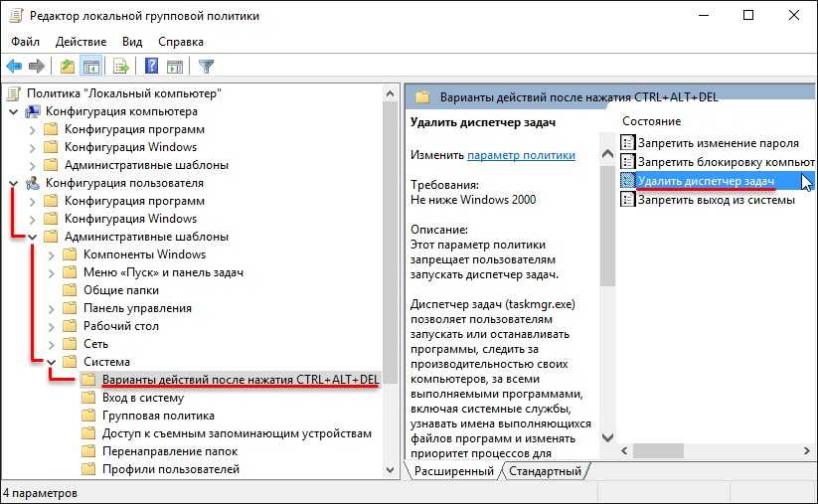Switch to the Стандартный tab
Screen dimensions: 818x504
tap(544, 470)
